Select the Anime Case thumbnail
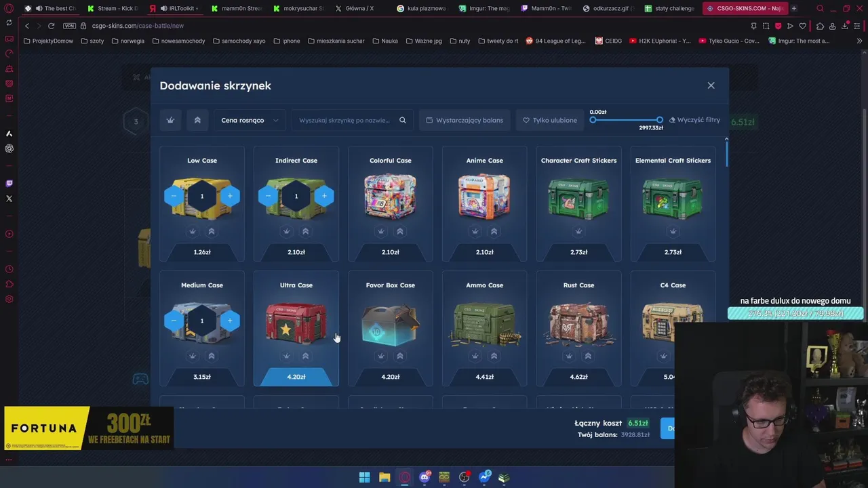868x488 pixels. point(484,197)
